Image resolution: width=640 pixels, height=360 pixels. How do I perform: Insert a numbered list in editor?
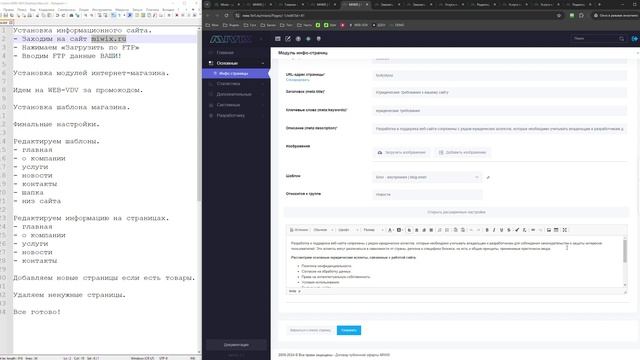(440, 230)
